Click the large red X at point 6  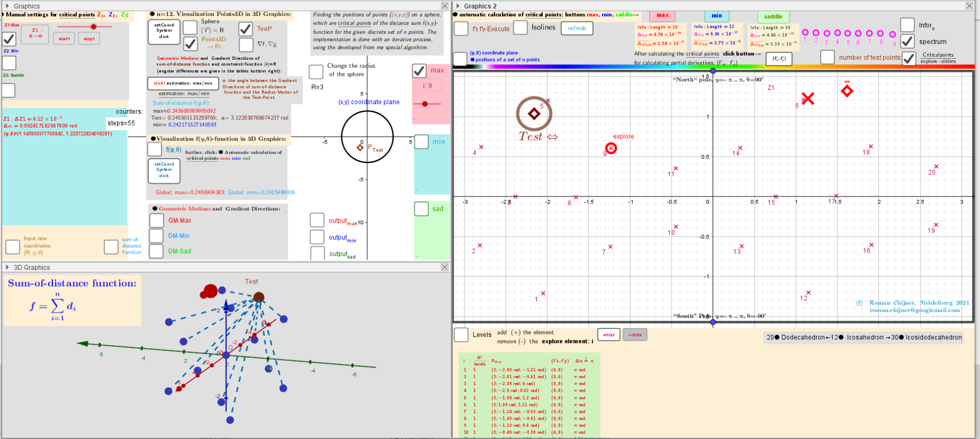pos(808,98)
